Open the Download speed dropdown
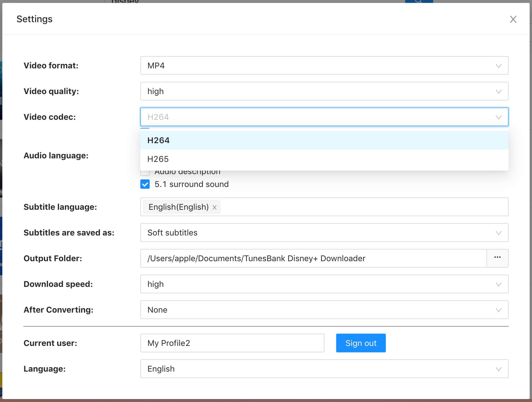 tap(324, 284)
